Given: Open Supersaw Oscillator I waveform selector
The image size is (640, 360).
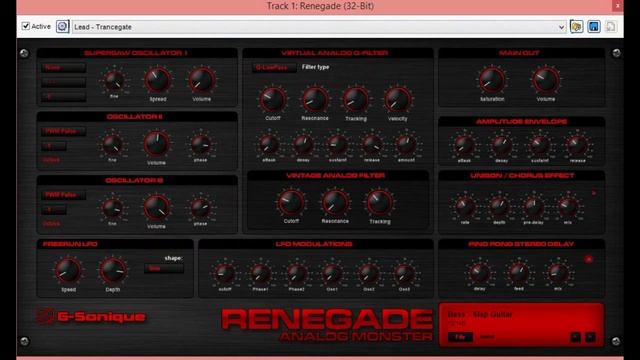Looking at the screenshot, I should pyautogui.click(x=63, y=68).
